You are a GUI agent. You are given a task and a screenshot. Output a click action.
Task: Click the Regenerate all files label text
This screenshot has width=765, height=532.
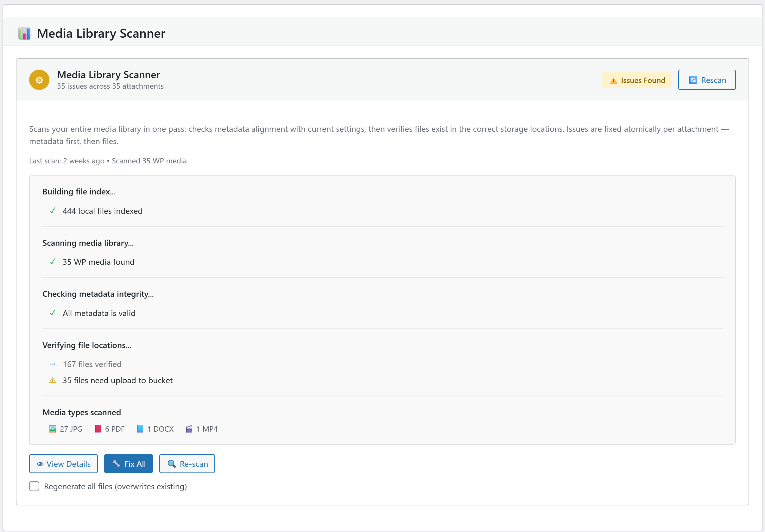[115, 486]
